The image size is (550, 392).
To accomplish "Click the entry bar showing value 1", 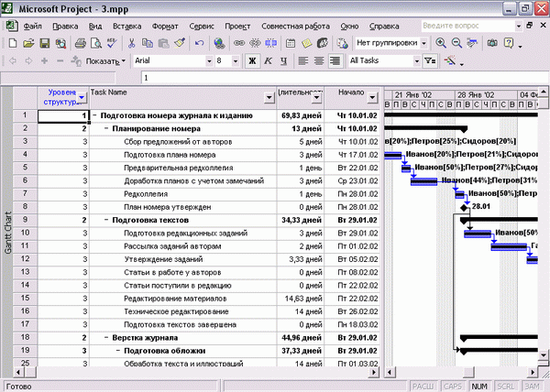I will (344, 78).
